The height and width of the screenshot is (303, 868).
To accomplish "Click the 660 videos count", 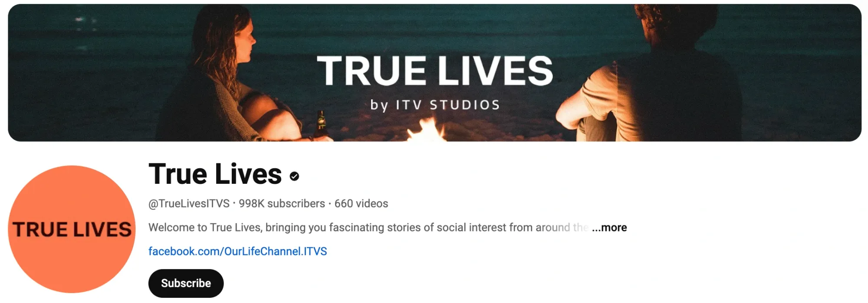I will point(361,203).
